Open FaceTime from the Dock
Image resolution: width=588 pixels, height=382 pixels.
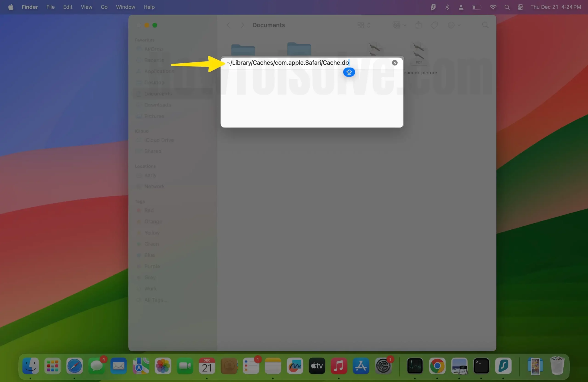185,366
